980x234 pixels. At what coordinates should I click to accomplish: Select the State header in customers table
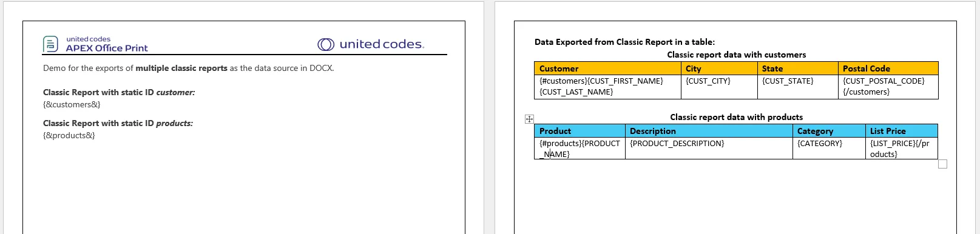point(797,69)
